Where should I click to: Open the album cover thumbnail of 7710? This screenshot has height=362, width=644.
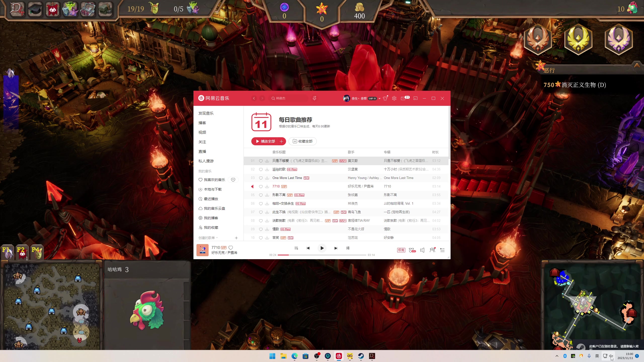(203, 250)
